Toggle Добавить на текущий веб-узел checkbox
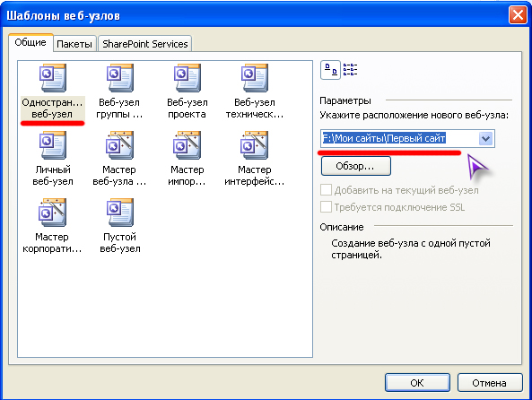The image size is (532, 400). click(326, 190)
